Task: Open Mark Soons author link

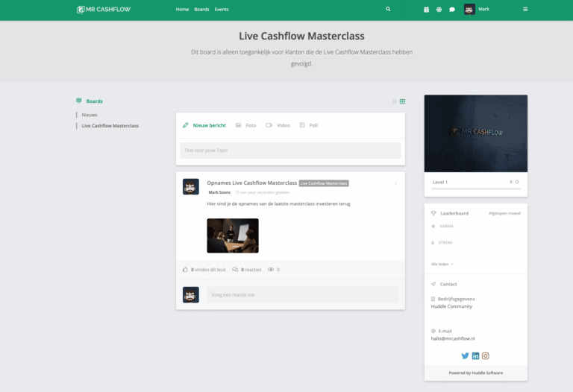Action: (x=219, y=192)
